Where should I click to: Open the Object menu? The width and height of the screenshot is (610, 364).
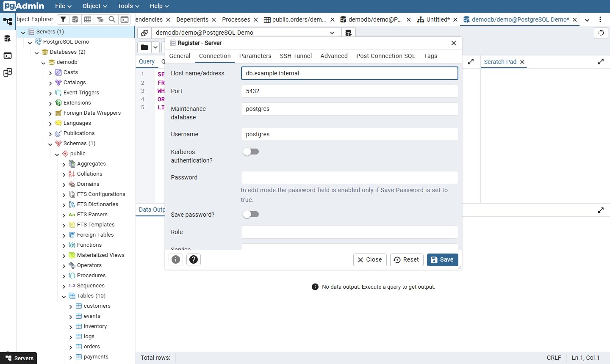95,6
